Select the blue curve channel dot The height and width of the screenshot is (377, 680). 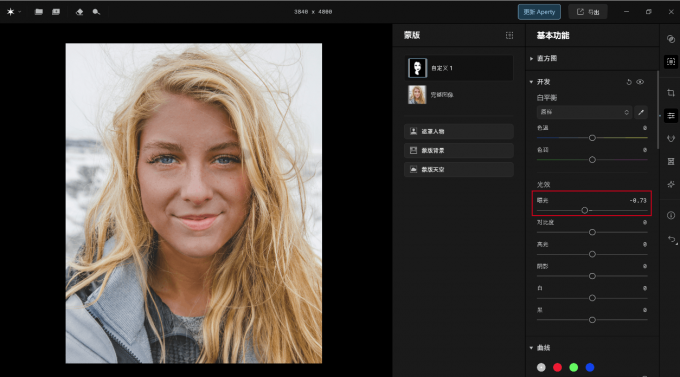coord(590,367)
